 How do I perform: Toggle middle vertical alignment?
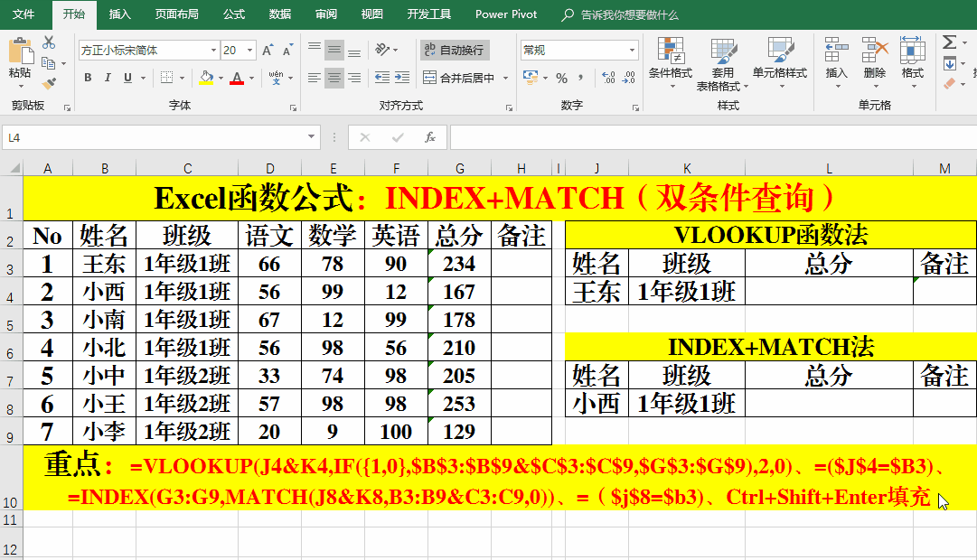tap(334, 50)
